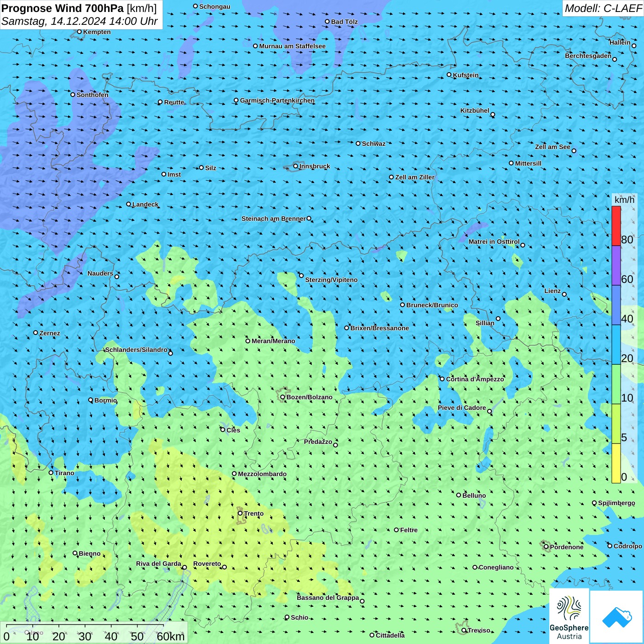Click the red 80 km/h legend swatch

point(616,226)
